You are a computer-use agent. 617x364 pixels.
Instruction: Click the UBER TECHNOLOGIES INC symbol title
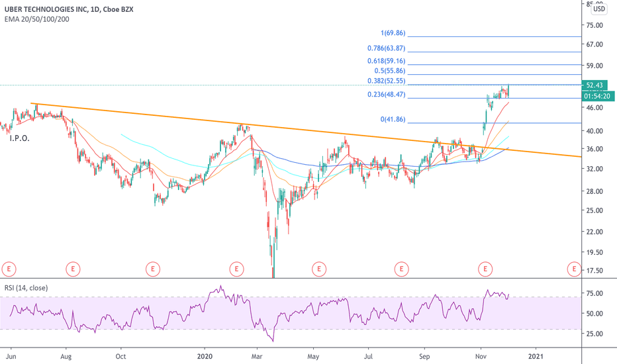click(x=69, y=9)
